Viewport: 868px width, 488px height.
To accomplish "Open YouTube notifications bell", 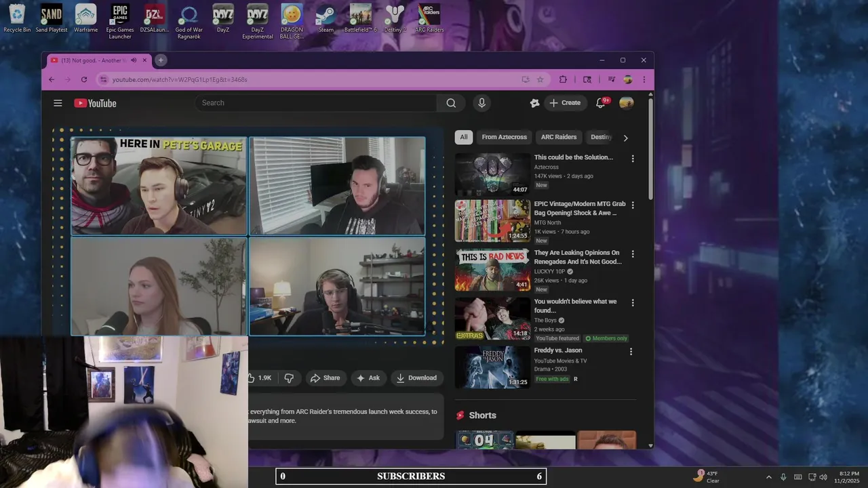I will (601, 103).
